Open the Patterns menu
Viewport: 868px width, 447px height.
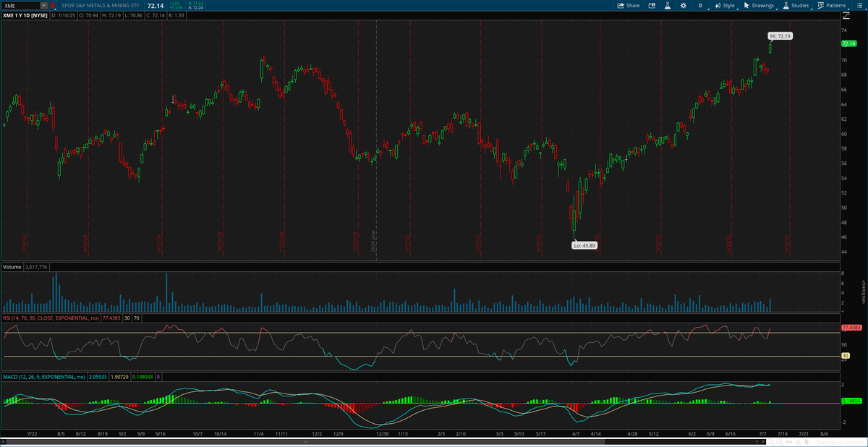coord(832,5)
